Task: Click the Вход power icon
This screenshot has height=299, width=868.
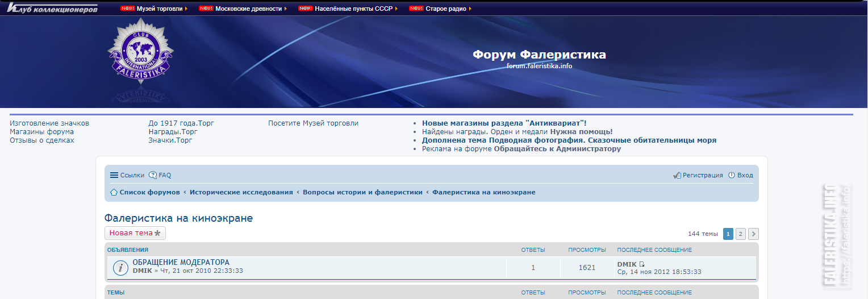Action: point(732,175)
